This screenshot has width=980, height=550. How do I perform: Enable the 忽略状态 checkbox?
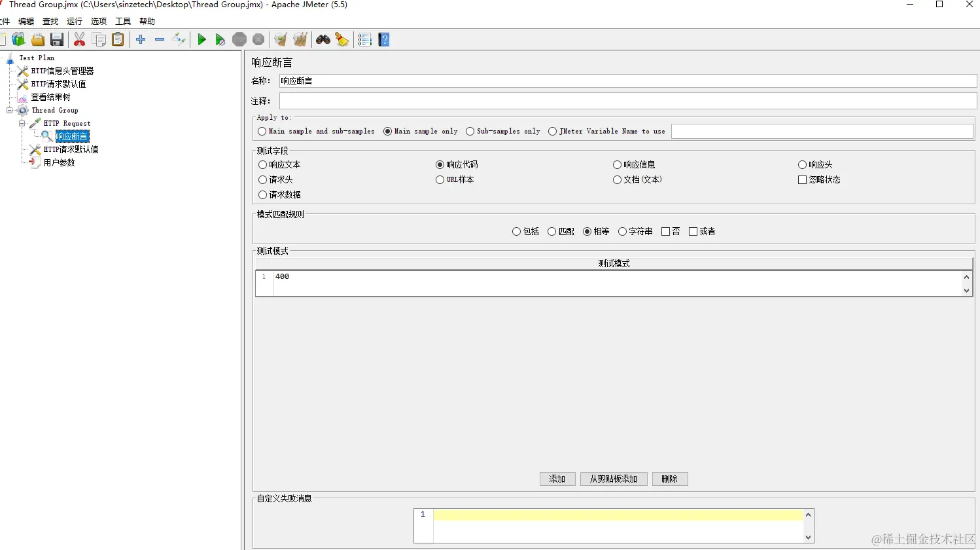point(803,180)
